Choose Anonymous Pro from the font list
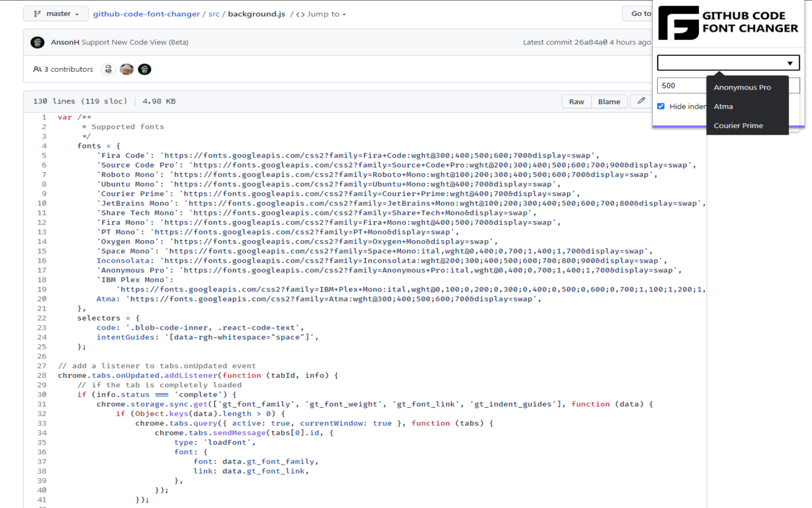This screenshot has width=812, height=508. click(x=747, y=88)
